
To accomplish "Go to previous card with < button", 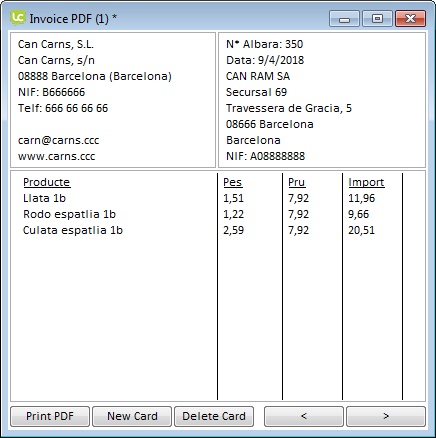I will coord(304,416).
